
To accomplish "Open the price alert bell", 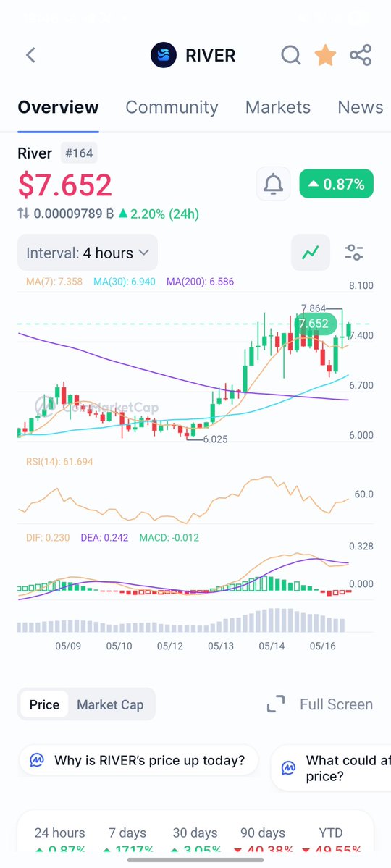I will pos(273,184).
